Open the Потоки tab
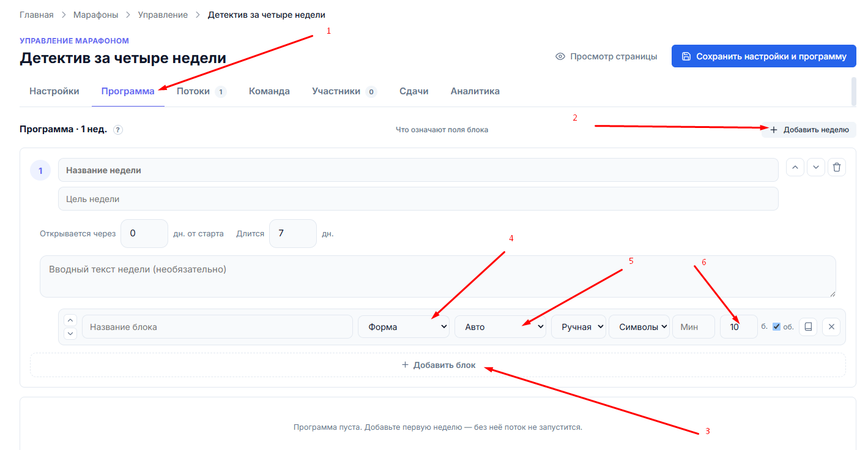 pos(201,91)
